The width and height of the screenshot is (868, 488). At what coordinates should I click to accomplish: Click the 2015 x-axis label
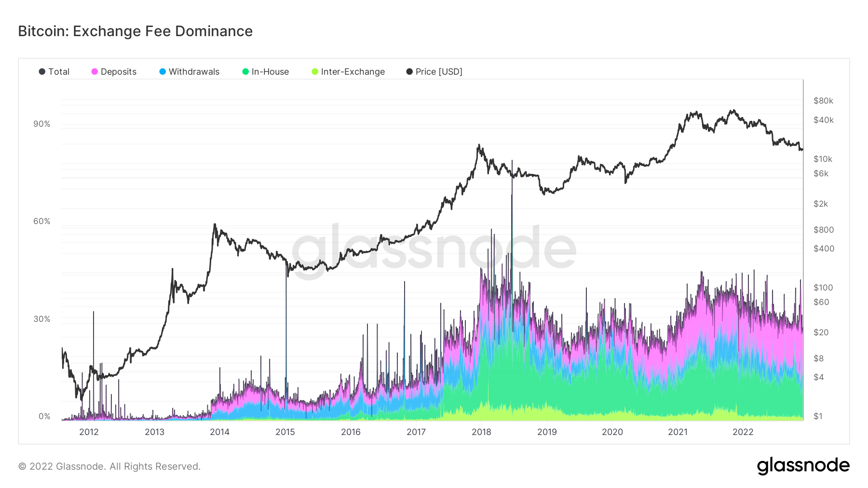tap(285, 432)
